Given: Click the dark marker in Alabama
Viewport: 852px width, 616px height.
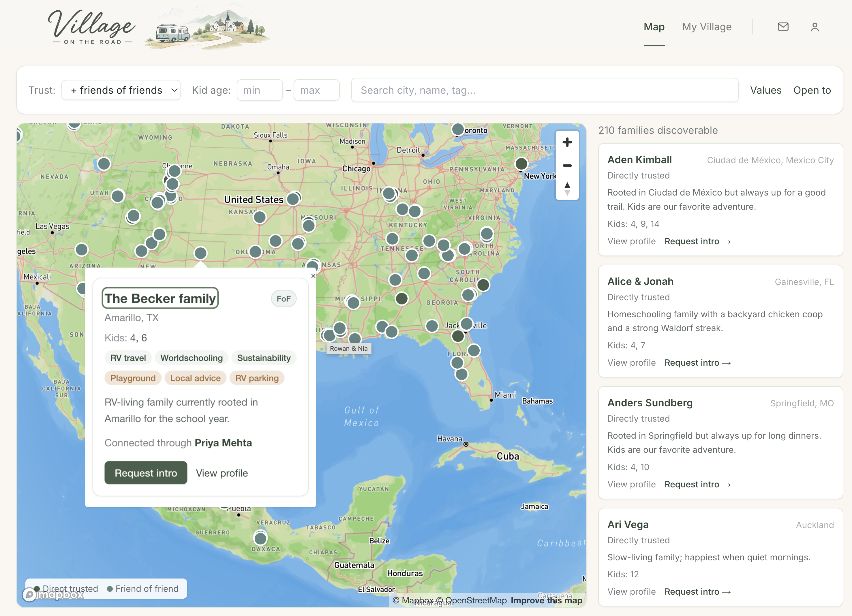Looking at the screenshot, I should click(401, 298).
